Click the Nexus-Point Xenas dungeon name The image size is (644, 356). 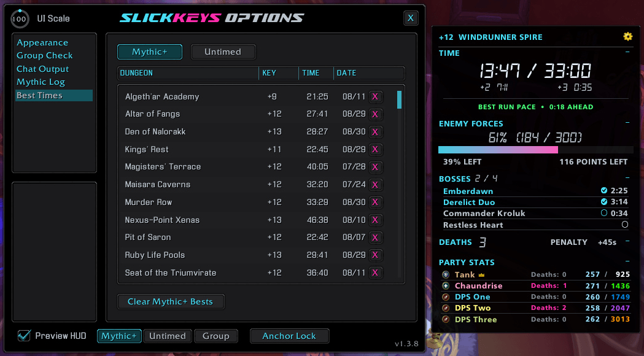point(162,220)
